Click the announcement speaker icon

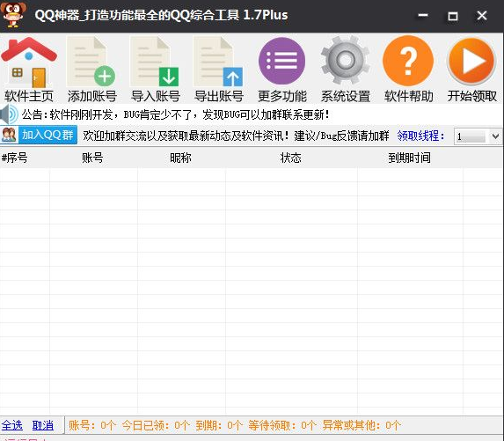pyautogui.click(x=9, y=114)
